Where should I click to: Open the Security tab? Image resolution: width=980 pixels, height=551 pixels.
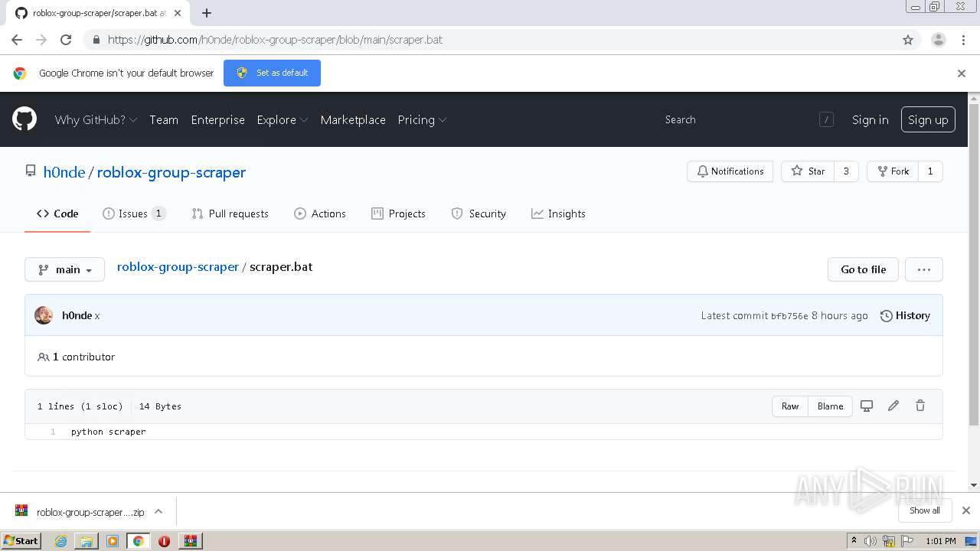tap(479, 214)
